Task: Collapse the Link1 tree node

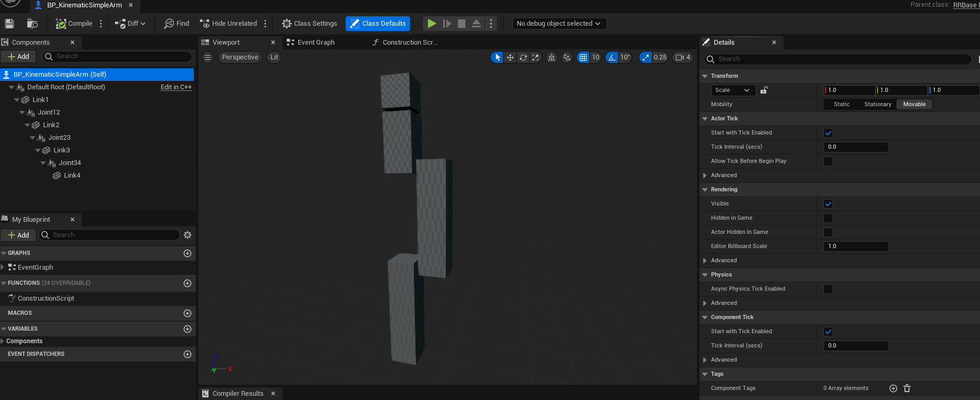Action: tap(17, 100)
